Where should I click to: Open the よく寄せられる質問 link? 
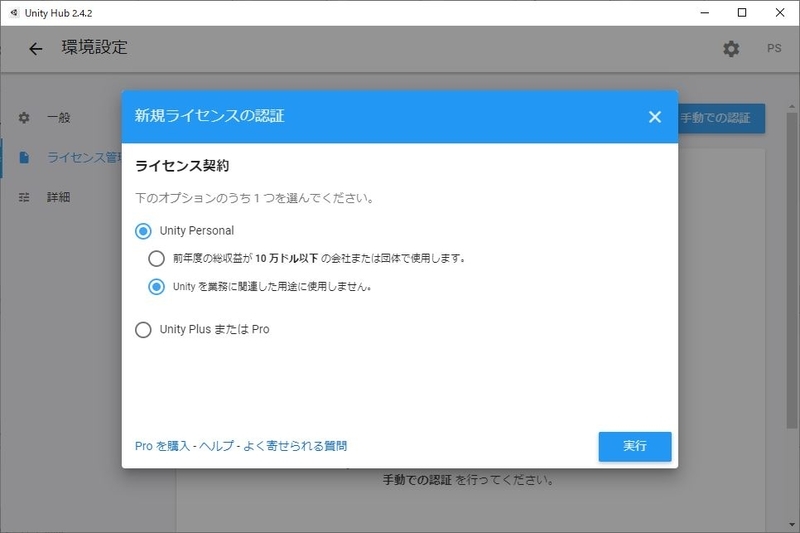[x=295, y=446]
